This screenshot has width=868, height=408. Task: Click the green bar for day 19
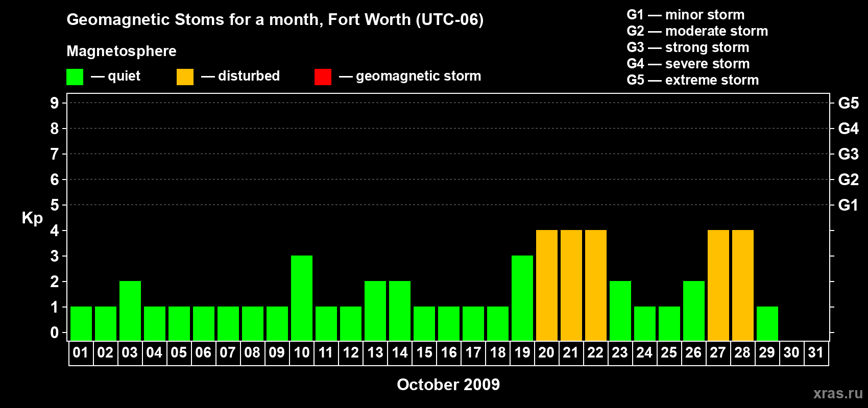[x=522, y=298]
